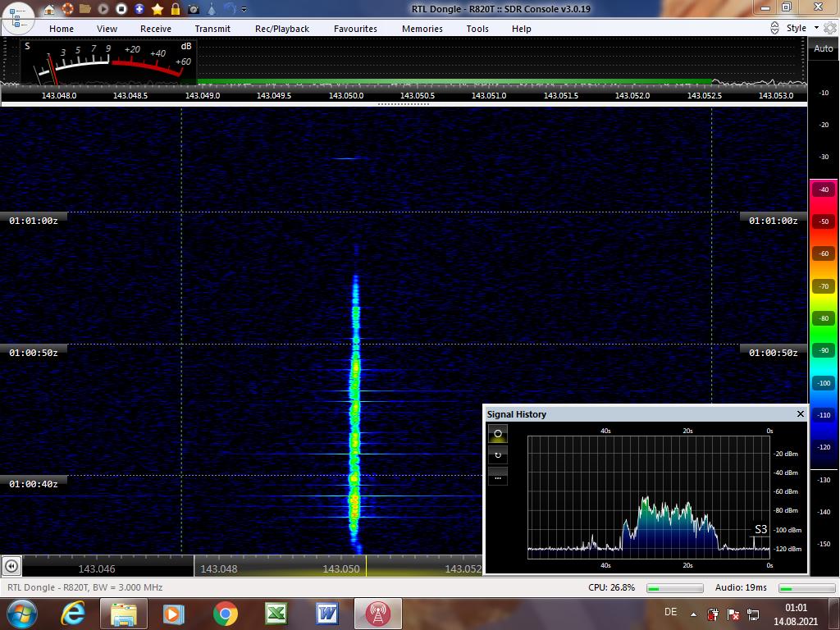Open the Tools ribbon tab

tap(477, 29)
